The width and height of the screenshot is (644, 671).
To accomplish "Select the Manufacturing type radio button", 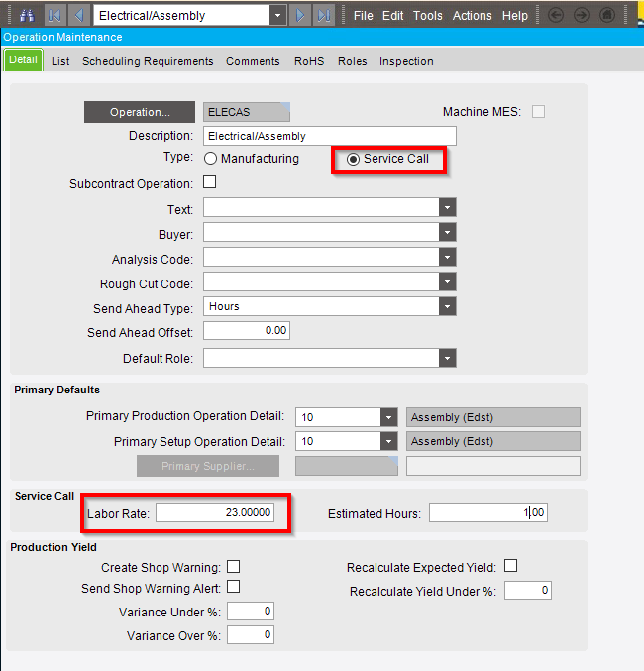I will pos(210,159).
